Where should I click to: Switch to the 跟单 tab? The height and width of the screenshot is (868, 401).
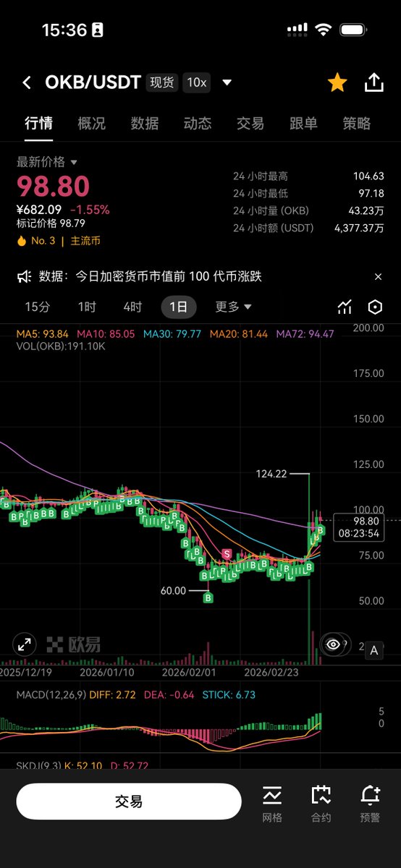(x=303, y=124)
